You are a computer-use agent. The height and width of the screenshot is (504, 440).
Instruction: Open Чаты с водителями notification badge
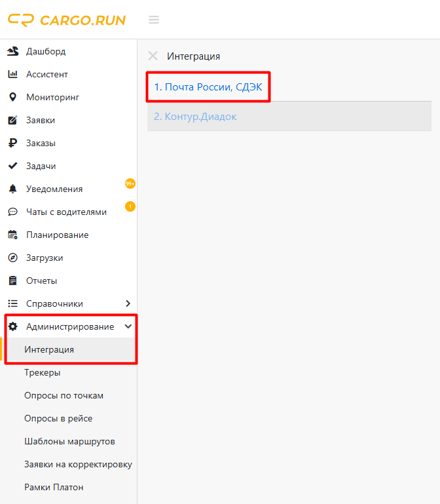[130, 207]
